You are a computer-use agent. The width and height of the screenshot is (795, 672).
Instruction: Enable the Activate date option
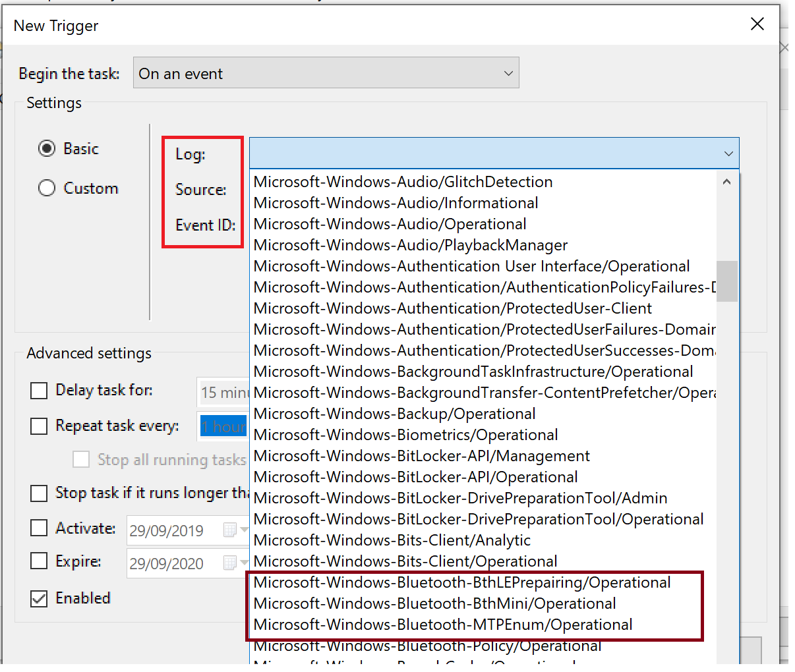click(x=38, y=528)
